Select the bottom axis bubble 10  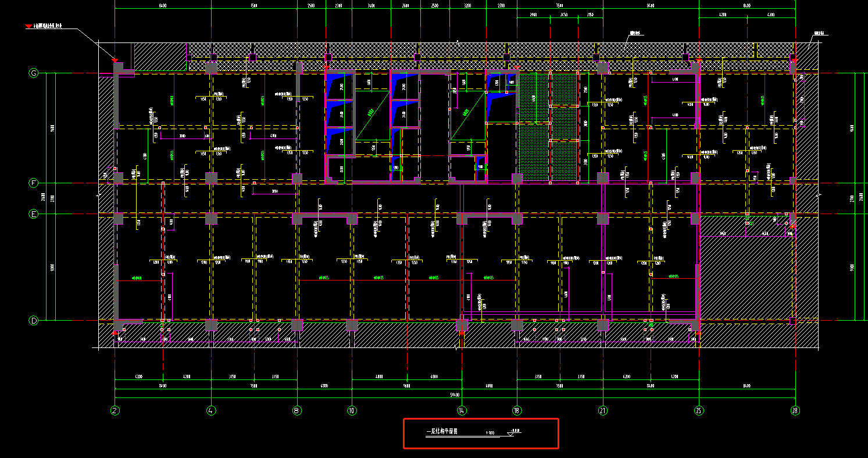point(351,410)
